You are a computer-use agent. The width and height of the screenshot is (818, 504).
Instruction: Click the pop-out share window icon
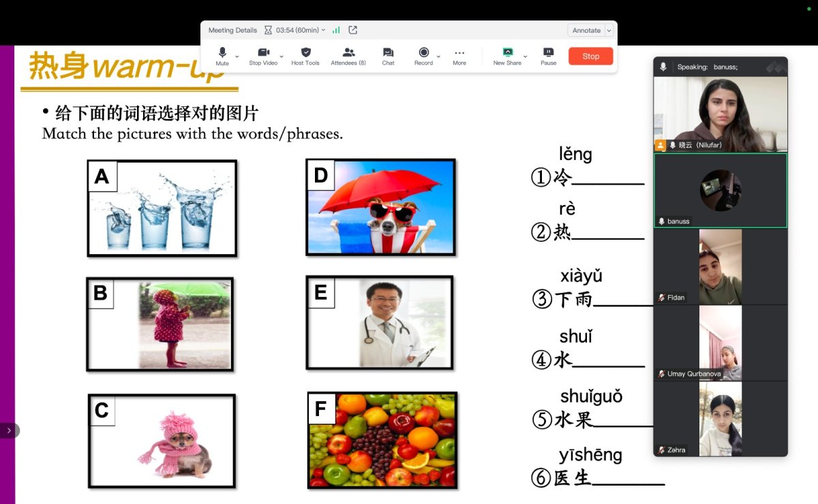(352, 30)
